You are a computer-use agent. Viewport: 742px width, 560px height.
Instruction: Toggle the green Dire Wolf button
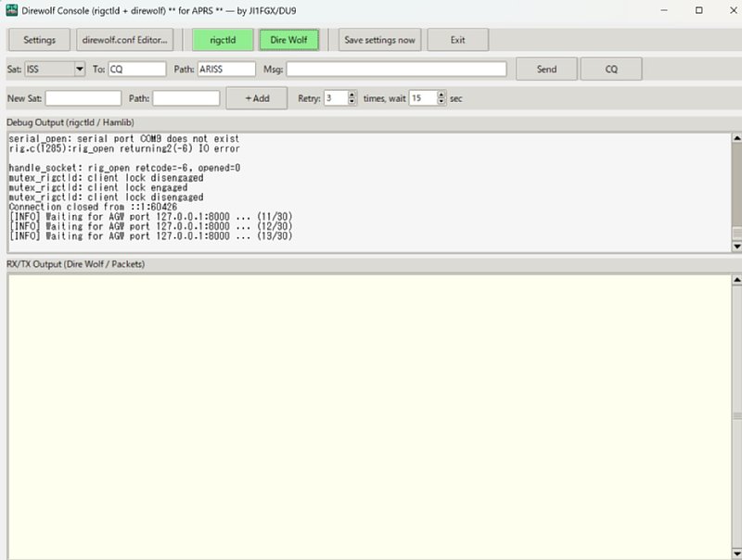[288, 40]
